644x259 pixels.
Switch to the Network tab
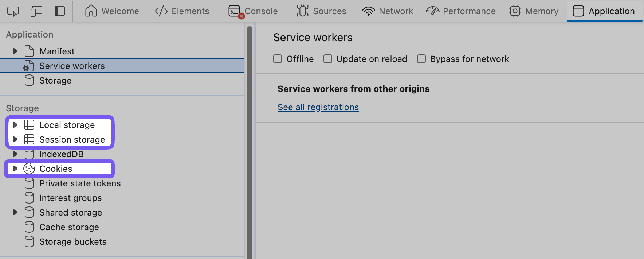388,11
